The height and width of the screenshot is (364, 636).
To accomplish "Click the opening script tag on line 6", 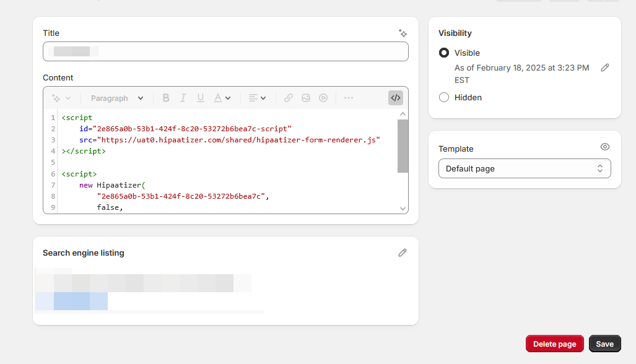I will click(79, 174).
